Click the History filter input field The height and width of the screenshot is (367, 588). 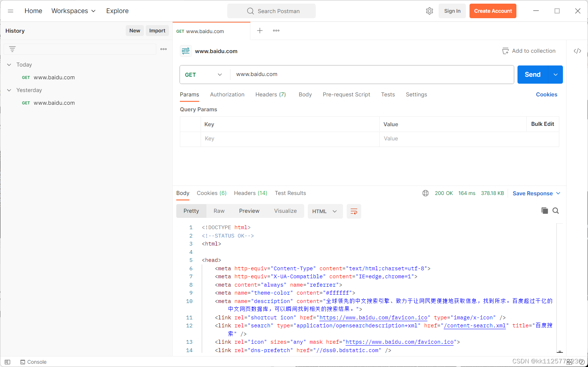point(80,49)
